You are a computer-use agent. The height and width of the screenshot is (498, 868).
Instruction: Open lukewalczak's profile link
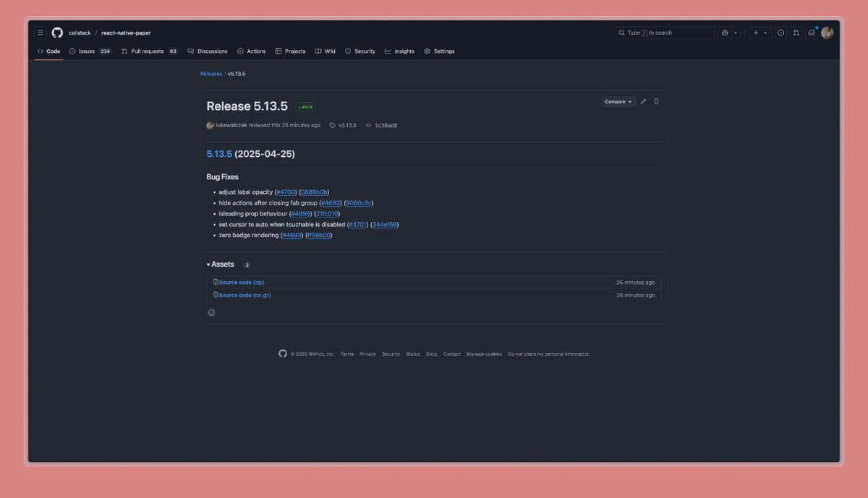[x=231, y=125]
